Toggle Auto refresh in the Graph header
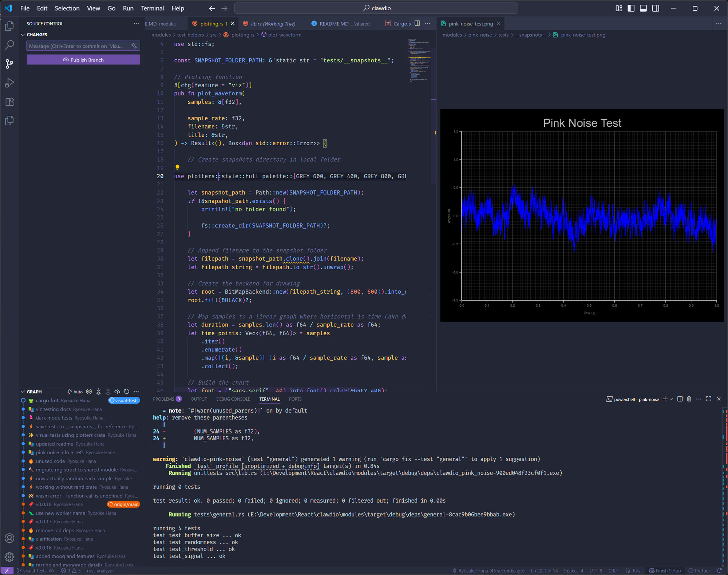 pyautogui.click(x=75, y=392)
